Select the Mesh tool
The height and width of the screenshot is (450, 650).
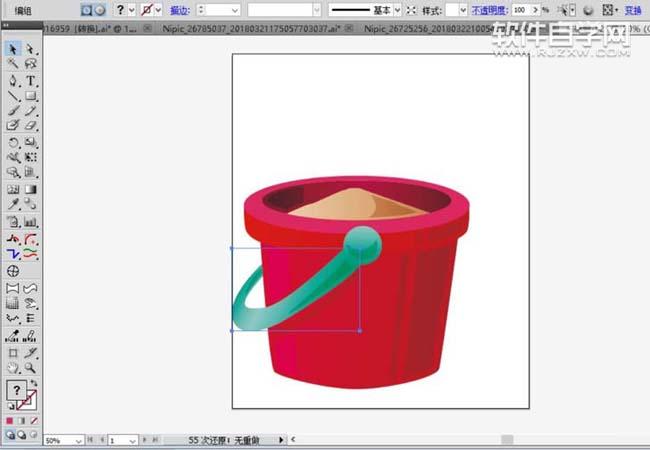(13, 189)
